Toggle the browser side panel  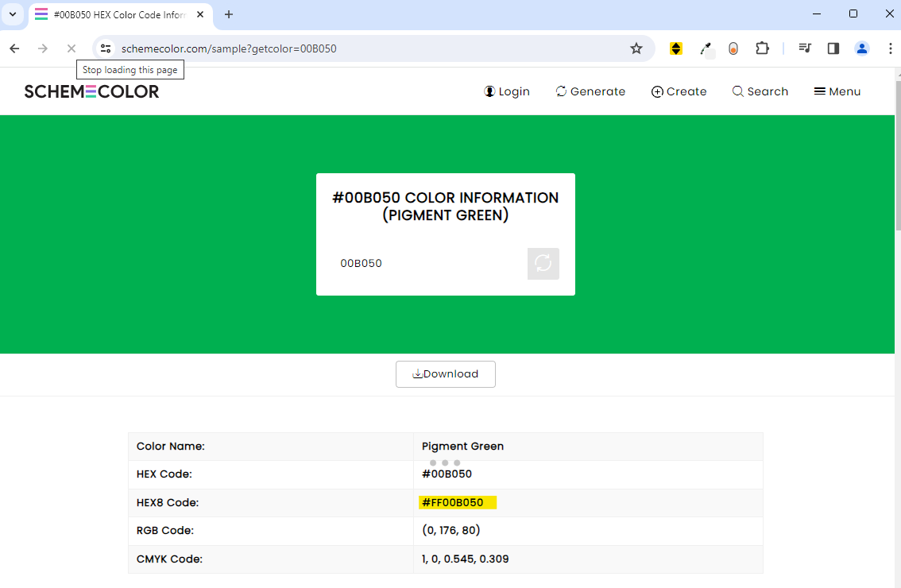tap(833, 48)
